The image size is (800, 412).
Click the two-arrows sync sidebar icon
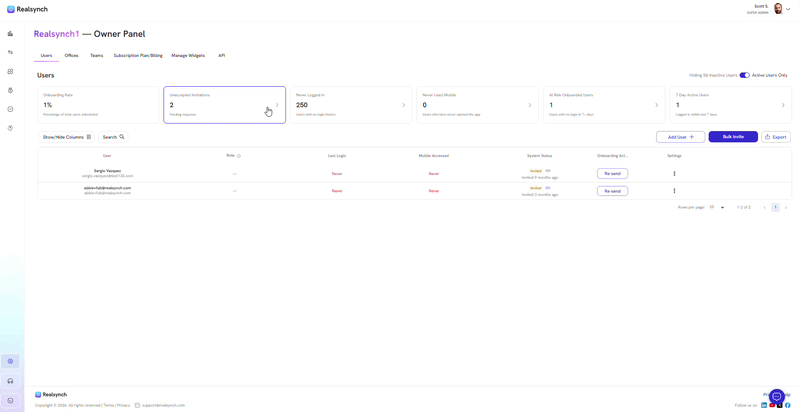click(x=10, y=53)
